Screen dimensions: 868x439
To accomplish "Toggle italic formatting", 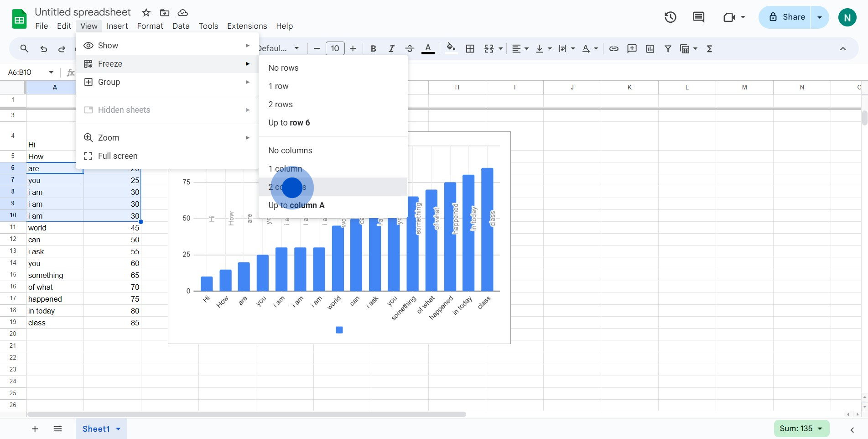I will (391, 49).
